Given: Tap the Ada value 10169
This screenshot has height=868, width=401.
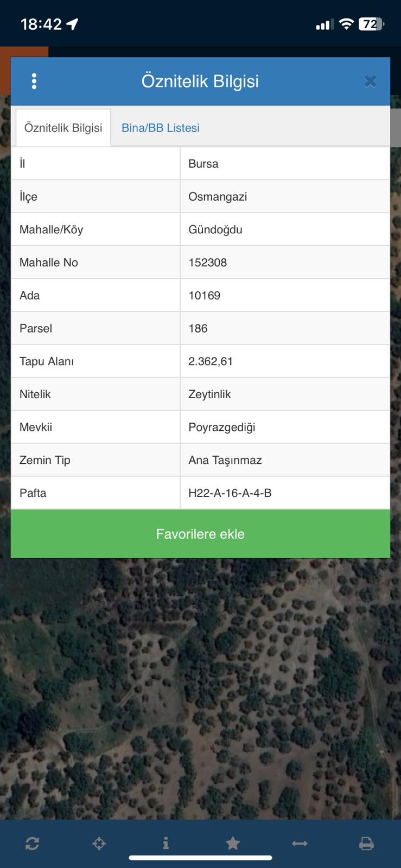Looking at the screenshot, I should (205, 296).
